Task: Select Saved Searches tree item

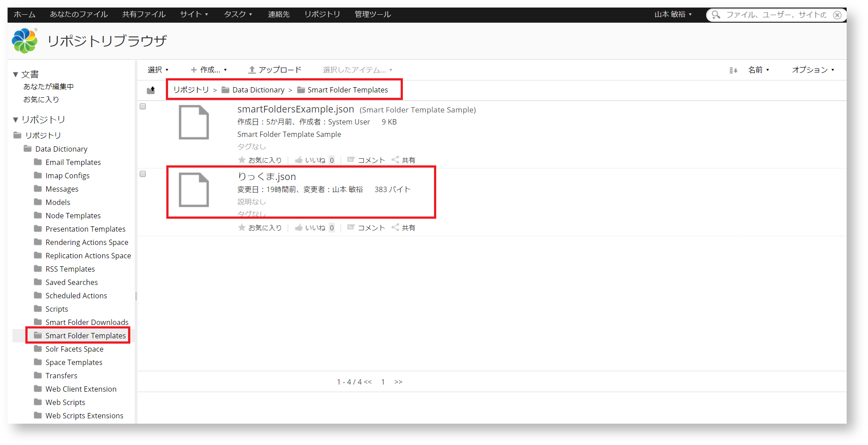Action: point(72,282)
